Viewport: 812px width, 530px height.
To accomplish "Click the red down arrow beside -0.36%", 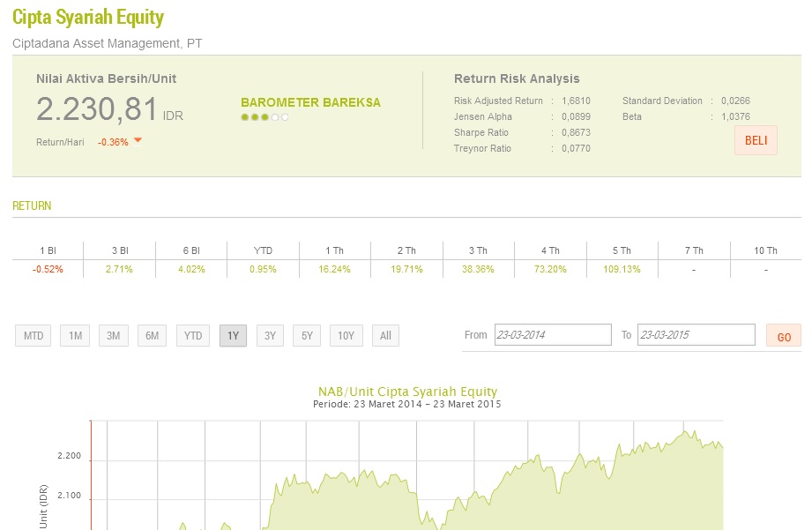I will click(x=138, y=140).
